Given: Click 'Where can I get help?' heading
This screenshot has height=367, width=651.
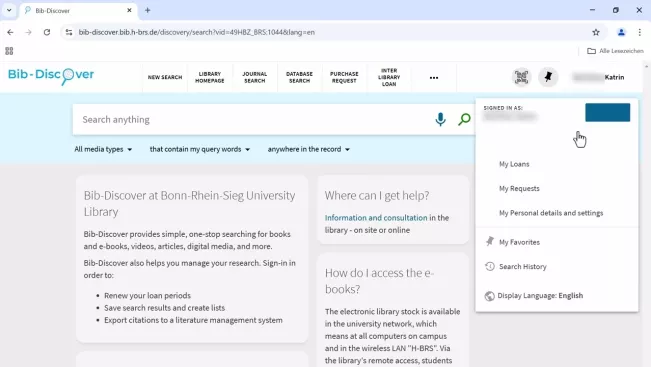Looking at the screenshot, I should click(377, 196).
